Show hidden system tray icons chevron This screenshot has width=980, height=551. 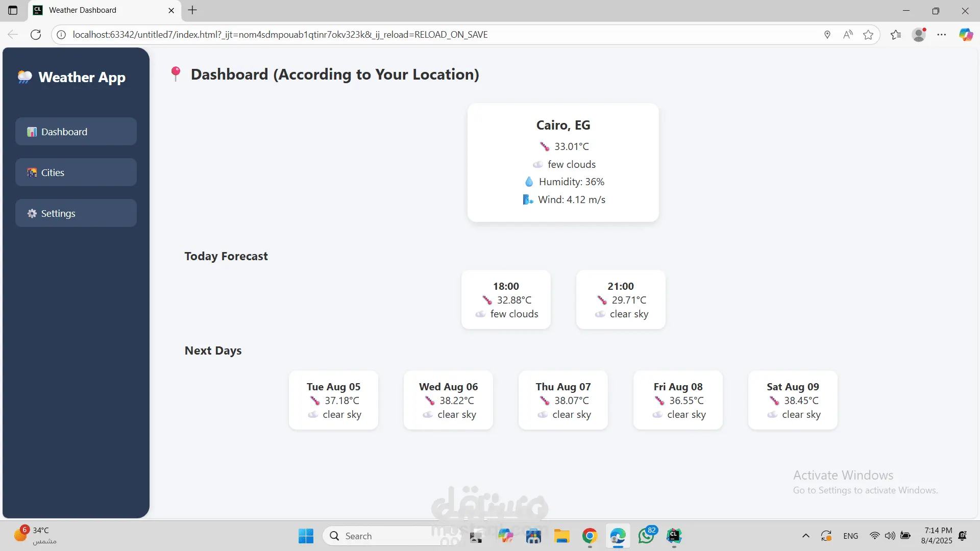click(805, 536)
